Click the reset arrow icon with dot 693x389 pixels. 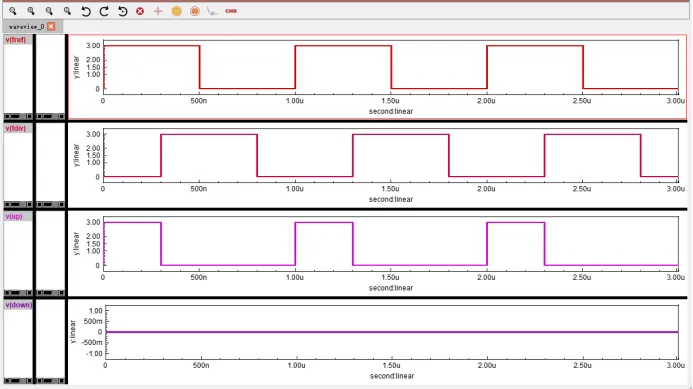(122, 11)
